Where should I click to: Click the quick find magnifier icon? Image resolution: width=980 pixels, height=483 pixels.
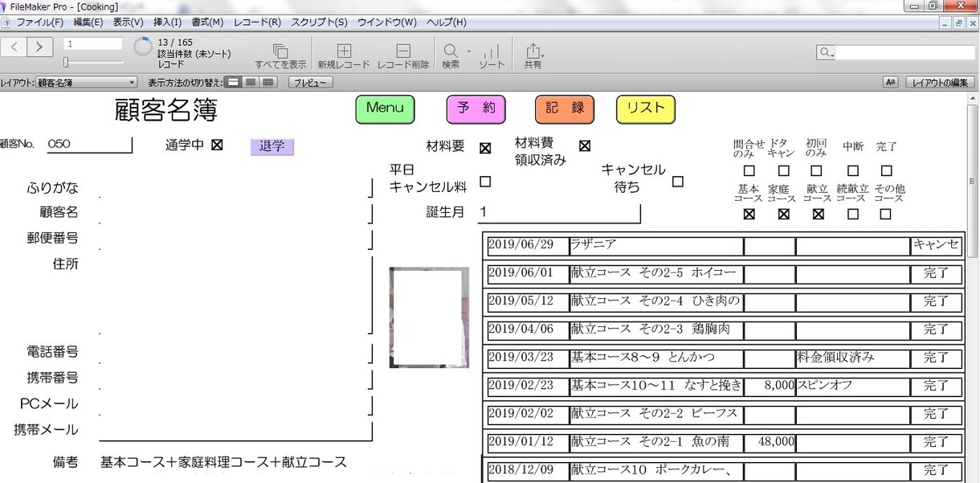(826, 52)
